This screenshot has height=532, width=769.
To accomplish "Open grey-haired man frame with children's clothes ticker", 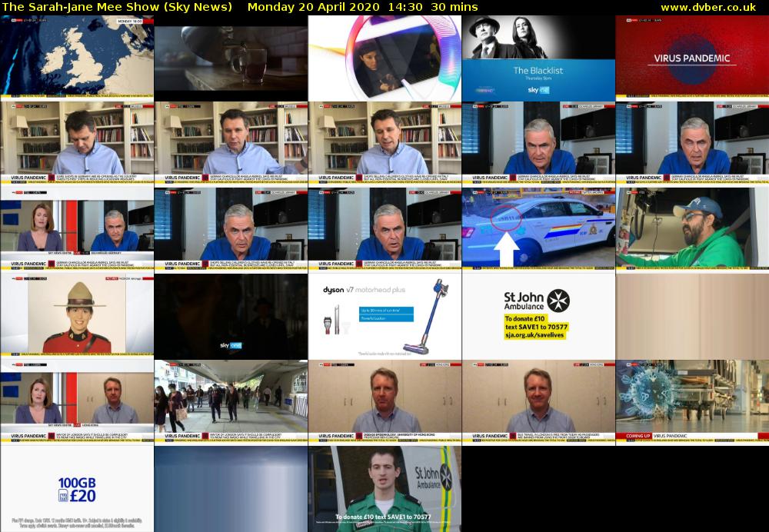I will coord(231,230).
